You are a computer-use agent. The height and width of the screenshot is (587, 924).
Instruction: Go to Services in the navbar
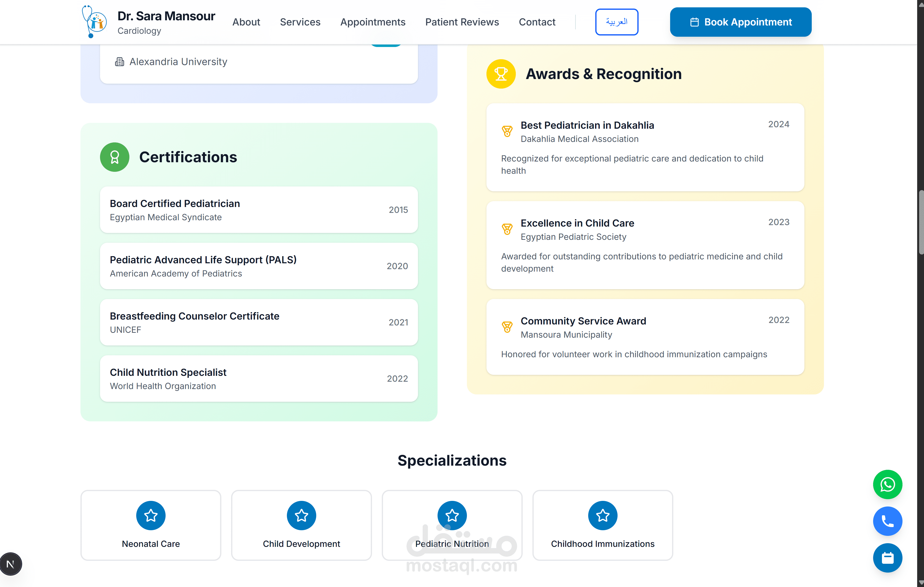pyautogui.click(x=300, y=22)
